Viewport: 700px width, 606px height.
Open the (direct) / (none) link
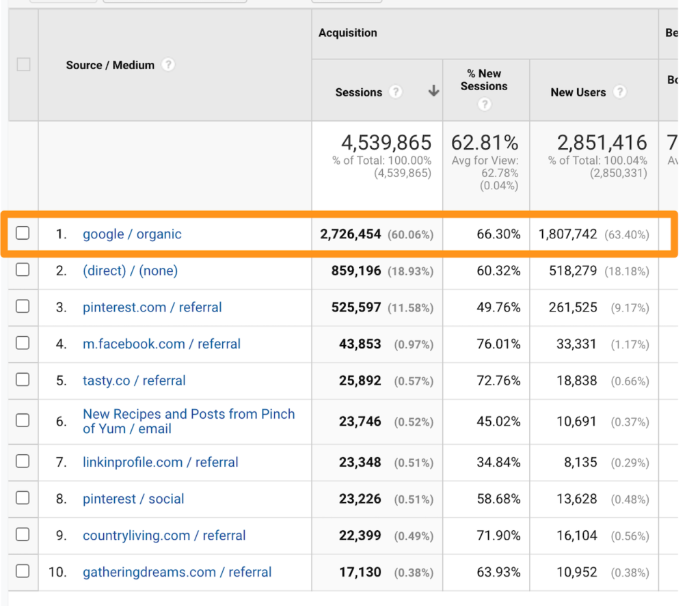coord(131,271)
